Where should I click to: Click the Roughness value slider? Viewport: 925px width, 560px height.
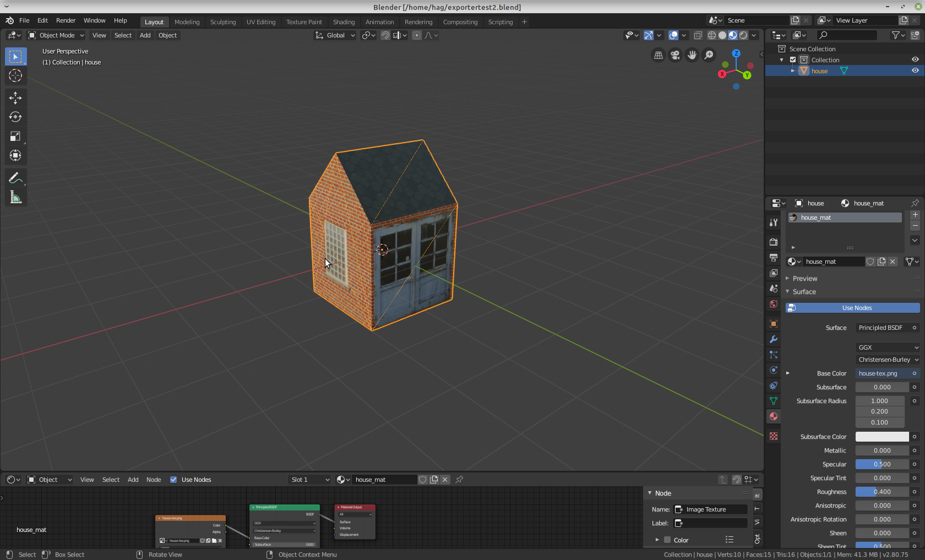pyautogui.click(x=882, y=492)
